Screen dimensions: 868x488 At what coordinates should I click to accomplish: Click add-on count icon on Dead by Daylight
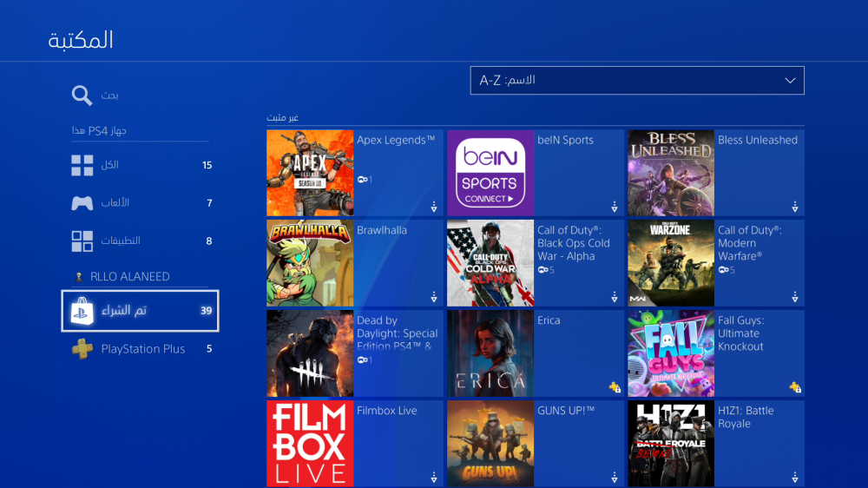[x=365, y=360]
